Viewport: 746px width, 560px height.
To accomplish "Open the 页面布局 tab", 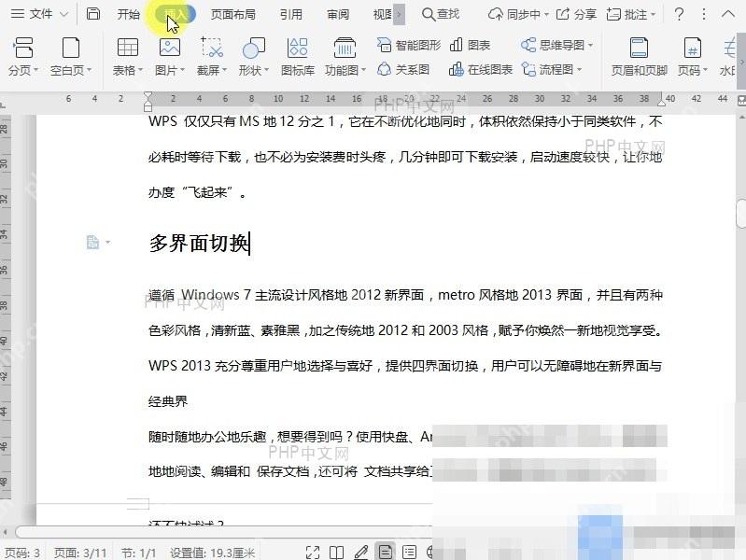I will (x=233, y=14).
